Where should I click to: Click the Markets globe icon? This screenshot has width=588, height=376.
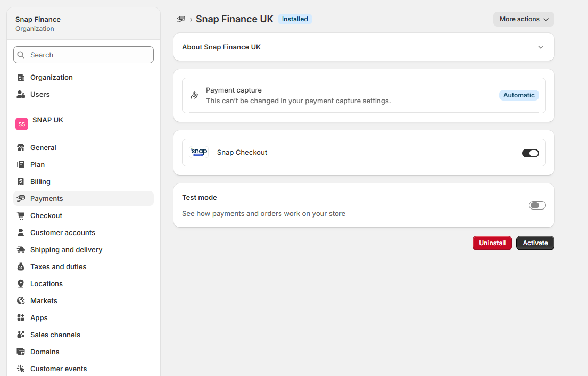(x=21, y=300)
